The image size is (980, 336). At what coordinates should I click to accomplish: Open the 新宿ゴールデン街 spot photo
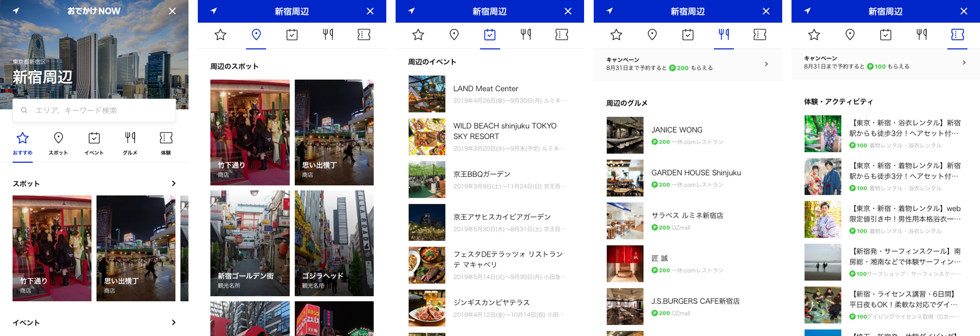[250, 243]
